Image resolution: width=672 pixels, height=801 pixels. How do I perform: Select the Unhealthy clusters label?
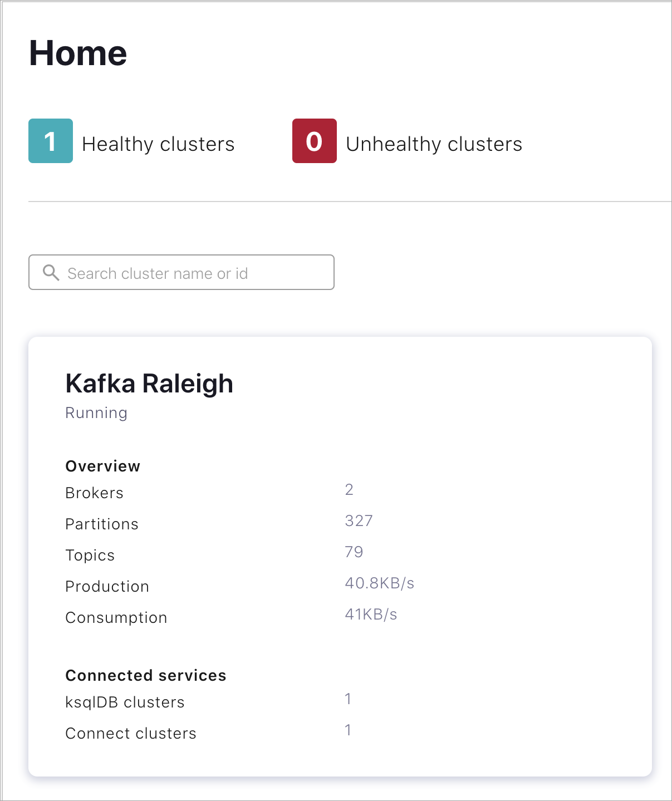click(434, 144)
